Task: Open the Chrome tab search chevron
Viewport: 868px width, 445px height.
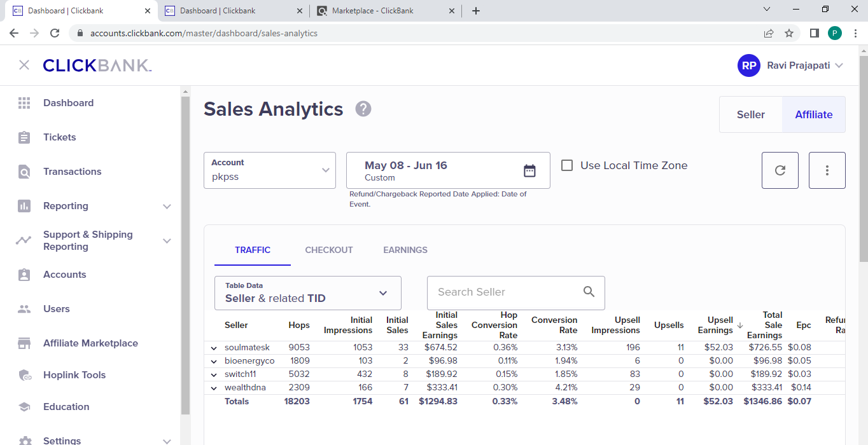Action: [767, 10]
